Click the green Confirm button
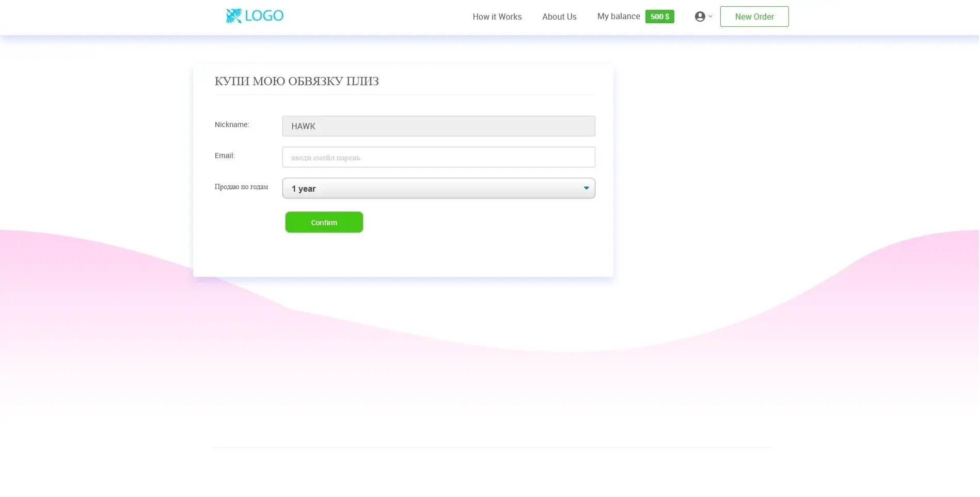980x497 pixels. 324,222
